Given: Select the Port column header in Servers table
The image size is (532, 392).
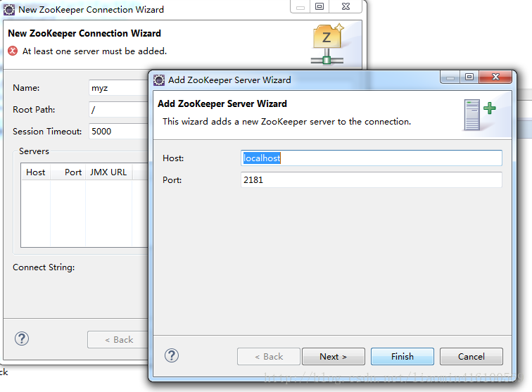Looking at the screenshot, I should click(68, 172).
